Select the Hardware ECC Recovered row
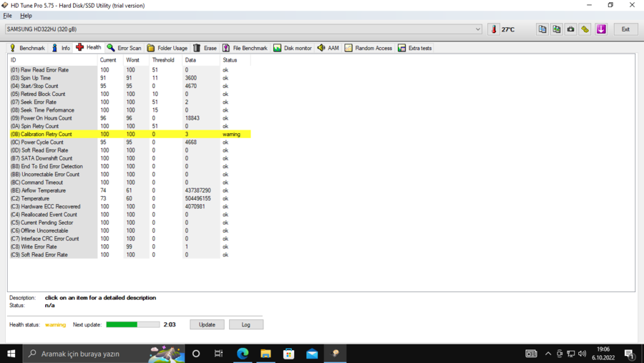This screenshot has width=644, height=363. pos(130,206)
